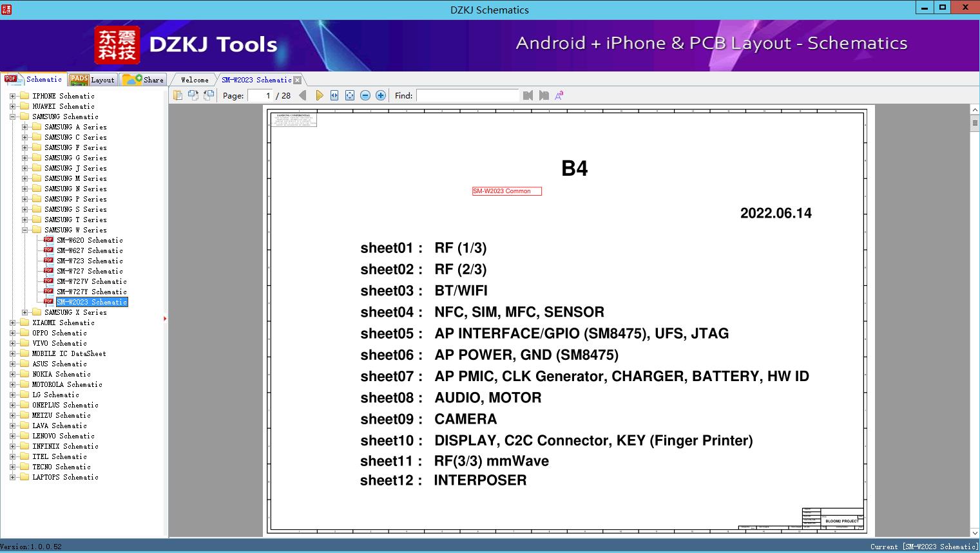Viewport: 980px width, 553px height.
Task: Select MOTOROLA Schematic folder
Action: pos(67,384)
